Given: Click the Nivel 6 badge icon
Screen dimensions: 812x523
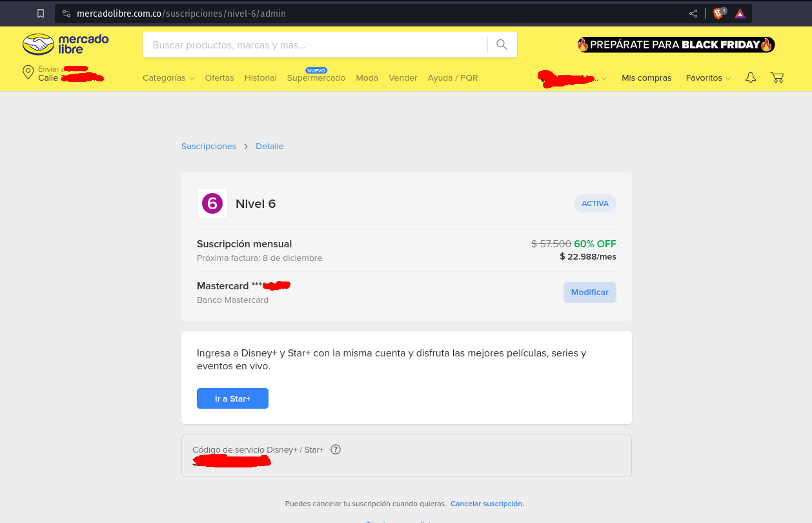Looking at the screenshot, I should coord(212,203).
